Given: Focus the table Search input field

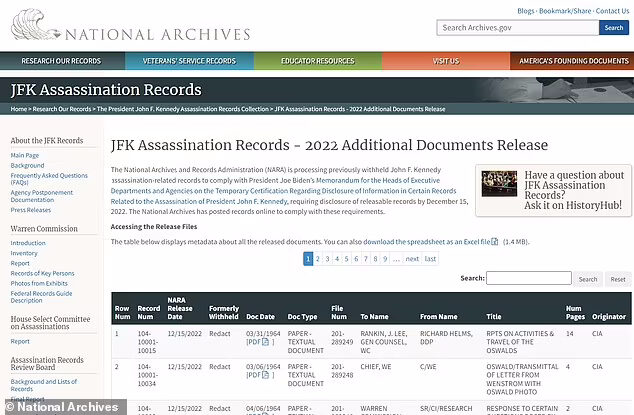Looking at the screenshot, I should (x=529, y=278).
